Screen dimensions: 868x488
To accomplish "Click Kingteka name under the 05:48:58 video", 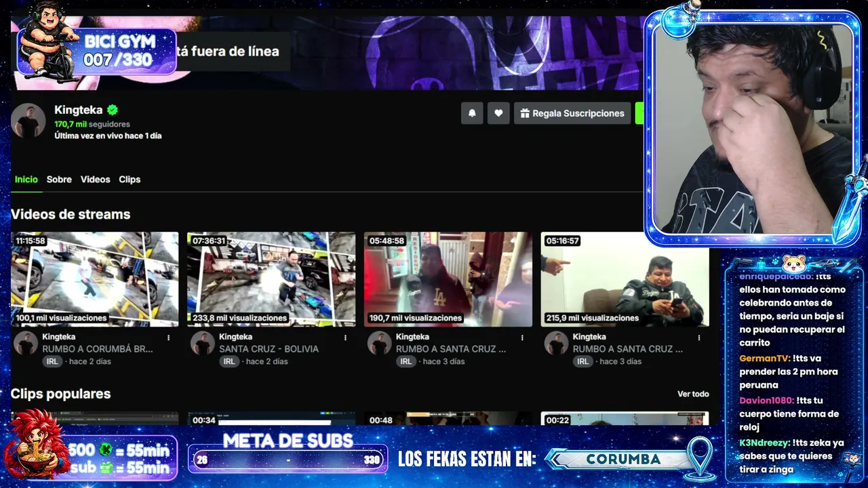I will tap(412, 337).
